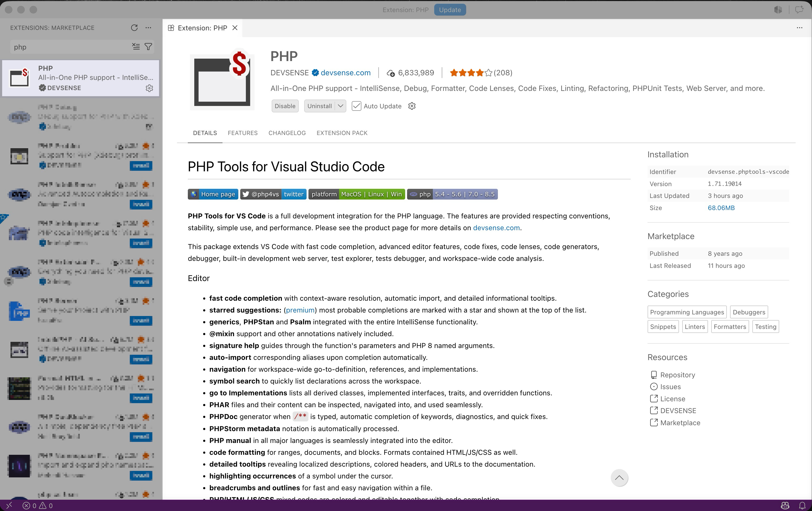Open the License resource link
Viewport: 812px width, 511px height.
coord(668,399)
